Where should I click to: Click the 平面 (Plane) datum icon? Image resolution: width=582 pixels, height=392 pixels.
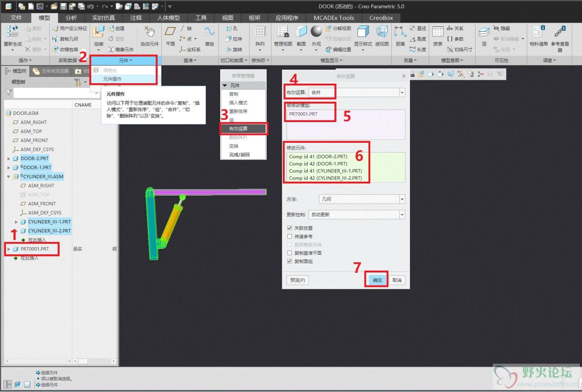(170, 32)
